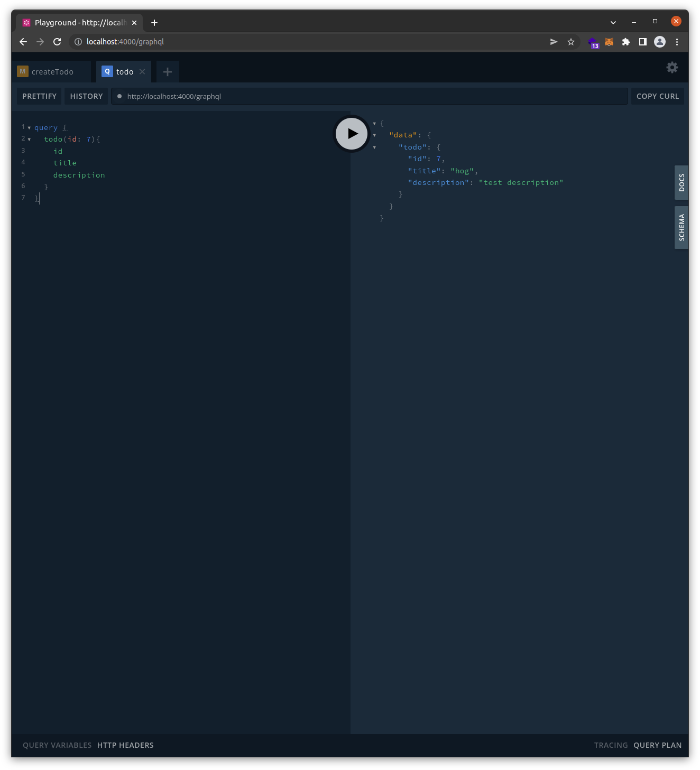The height and width of the screenshot is (770, 700).
Task: Show TRACING panel
Action: point(611,745)
